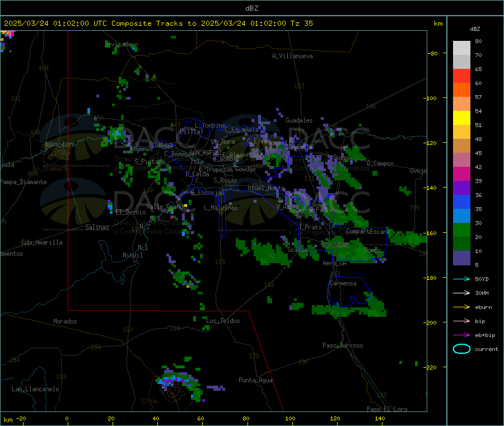Click the brown 48 dBZ legend swatch
Screen dimensions: 504x426
click(461, 146)
